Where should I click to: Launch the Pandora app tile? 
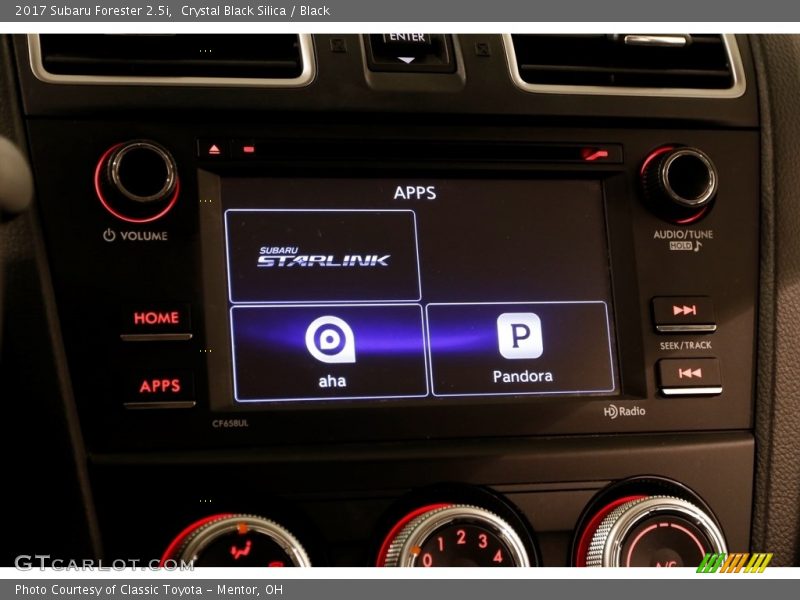pyautogui.click(x=521, y=348)
